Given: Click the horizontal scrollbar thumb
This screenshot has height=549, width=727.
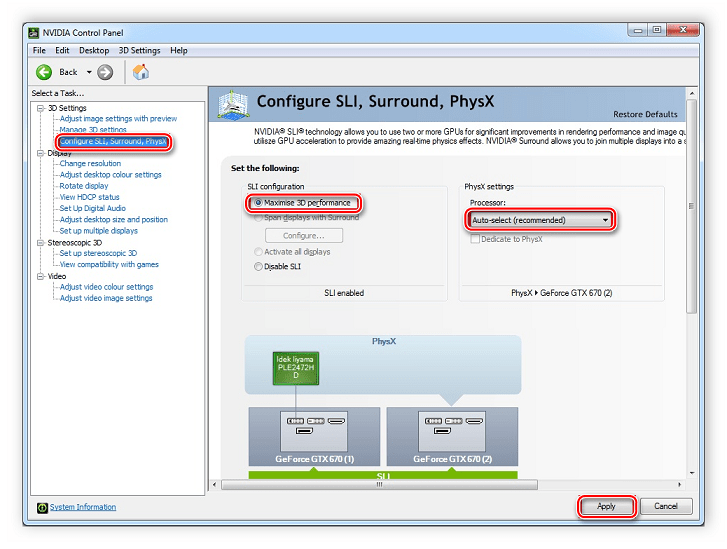Looking at the screenshot, I should 379,485.
